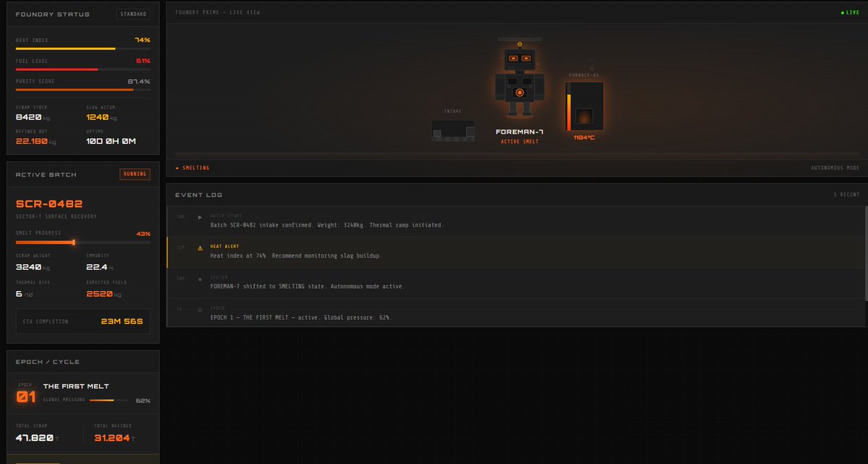
Task: Click the Foundry Prime Live View header
Action: pyautogui.click(x=218, y=13)
